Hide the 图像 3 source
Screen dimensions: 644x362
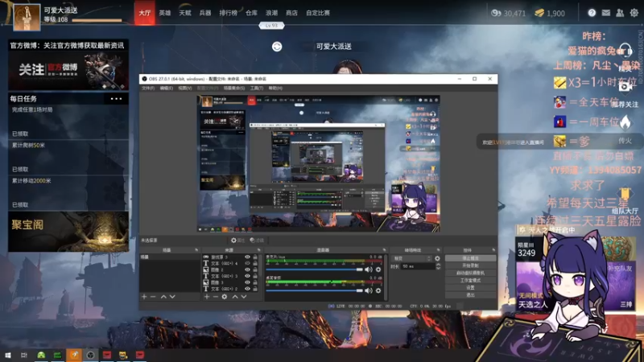tap(247, 282)
